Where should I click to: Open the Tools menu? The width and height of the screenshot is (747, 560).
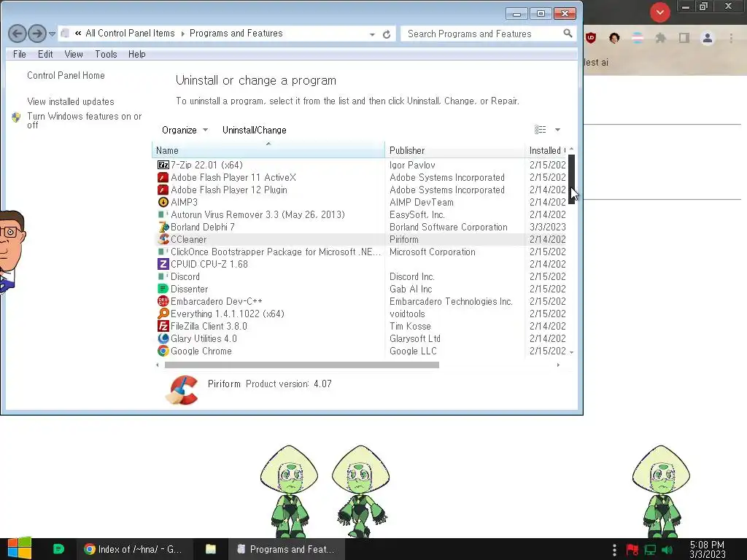pos(106,54)
